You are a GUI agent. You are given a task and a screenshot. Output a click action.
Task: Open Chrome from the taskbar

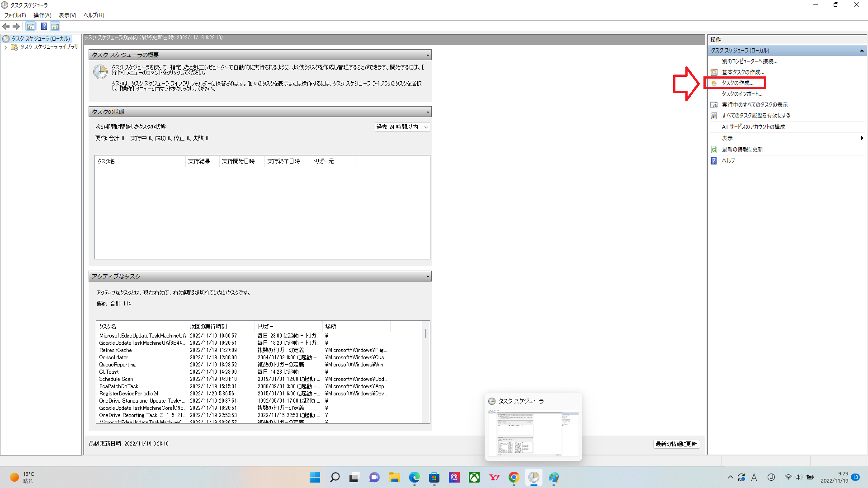click(514, 477)
